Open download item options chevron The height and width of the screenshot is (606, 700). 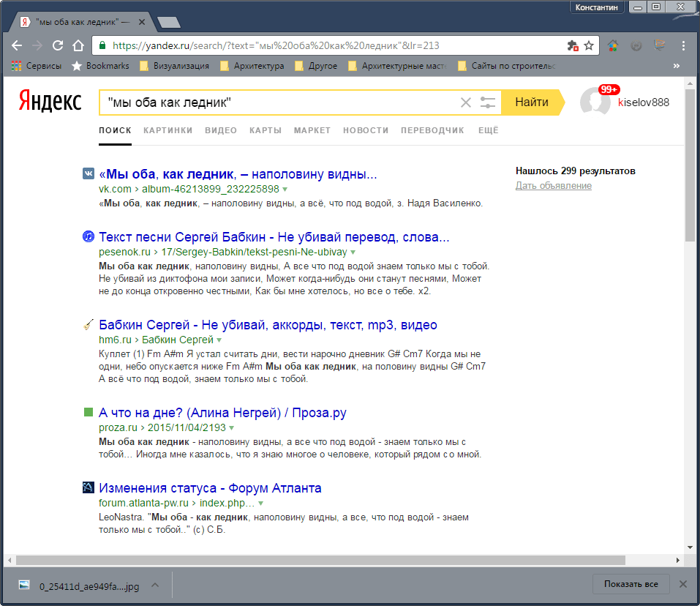click(155, 585)
